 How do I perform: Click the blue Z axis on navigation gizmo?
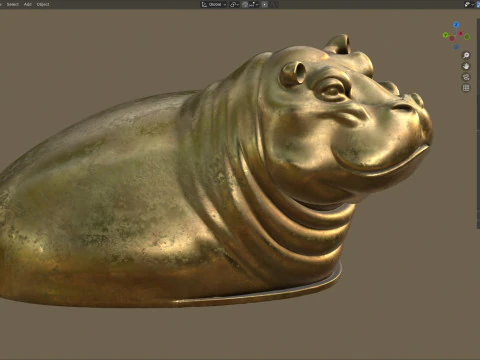tap(456, 25)
